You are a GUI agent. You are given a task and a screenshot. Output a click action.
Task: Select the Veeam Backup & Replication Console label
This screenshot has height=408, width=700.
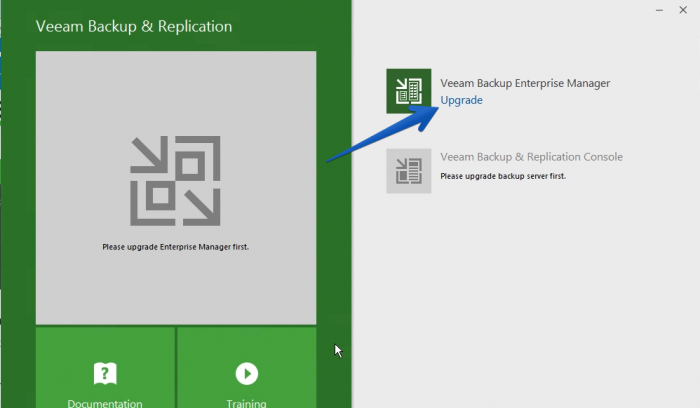(x=531, y=157)
